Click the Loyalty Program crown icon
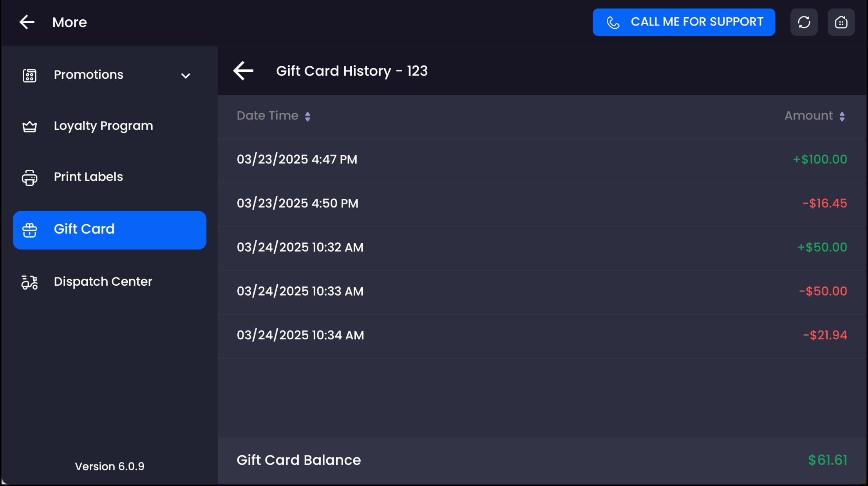The image size is (868, 486). tap(29, 126)
